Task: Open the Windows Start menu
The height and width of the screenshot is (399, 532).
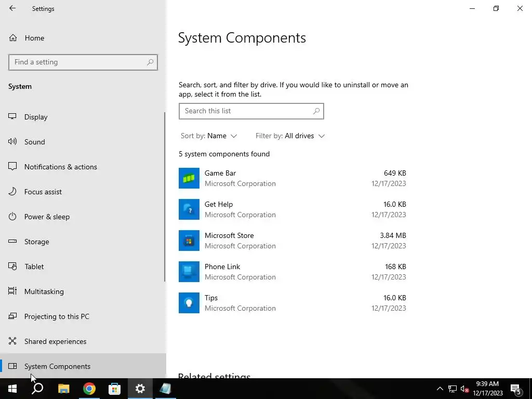Action: (x=12, y=389)
